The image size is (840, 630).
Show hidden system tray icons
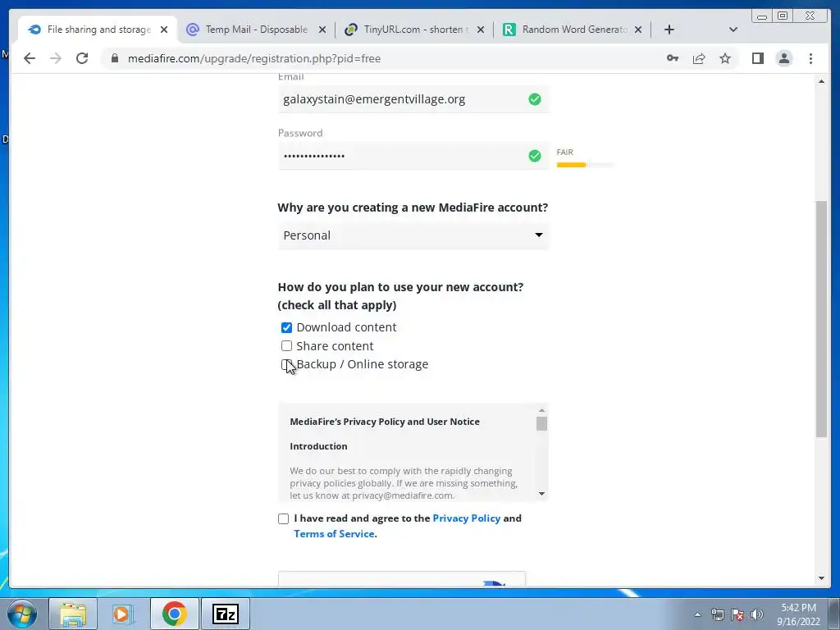697,614
